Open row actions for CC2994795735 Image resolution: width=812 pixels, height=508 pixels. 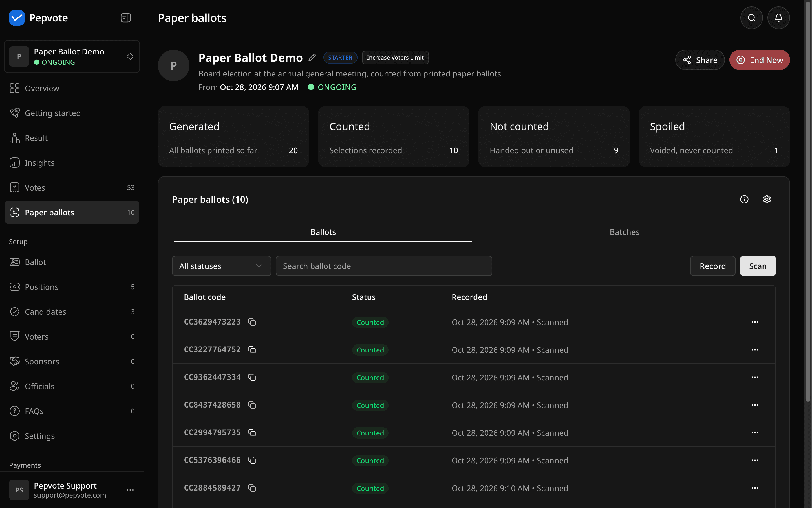755,433
